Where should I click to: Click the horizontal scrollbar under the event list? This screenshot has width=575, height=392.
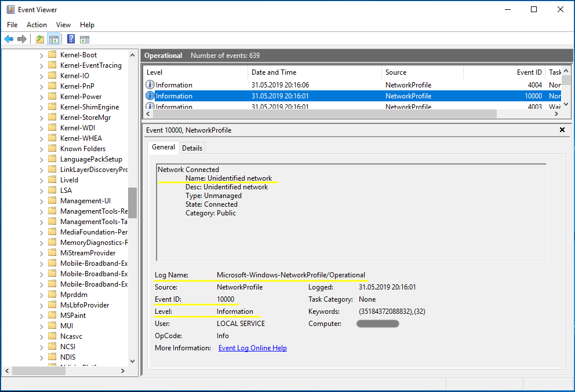click(x=319, y=113)
